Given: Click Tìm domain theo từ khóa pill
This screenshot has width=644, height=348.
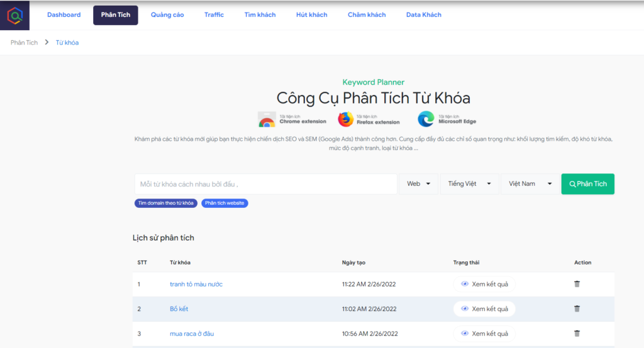Looking at the screenshot, I should pyautogui.click(x=166, y=203).
